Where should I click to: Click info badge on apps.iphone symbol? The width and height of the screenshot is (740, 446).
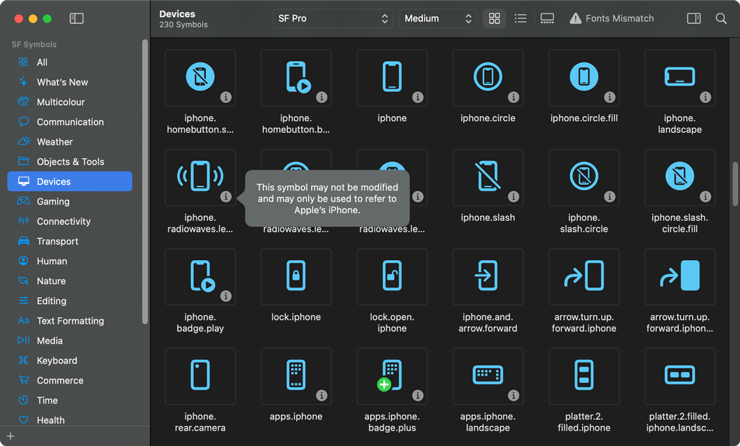coord(321,396)
